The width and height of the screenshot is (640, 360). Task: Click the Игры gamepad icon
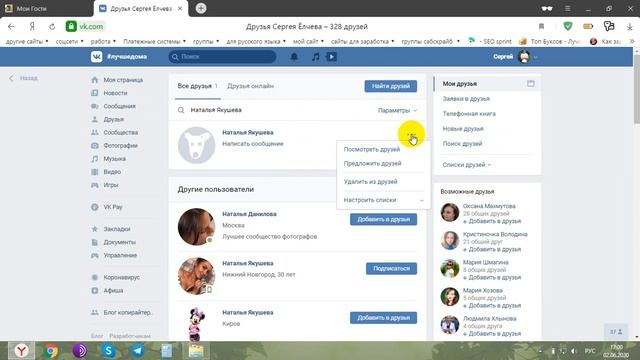[x=95, y=185]
